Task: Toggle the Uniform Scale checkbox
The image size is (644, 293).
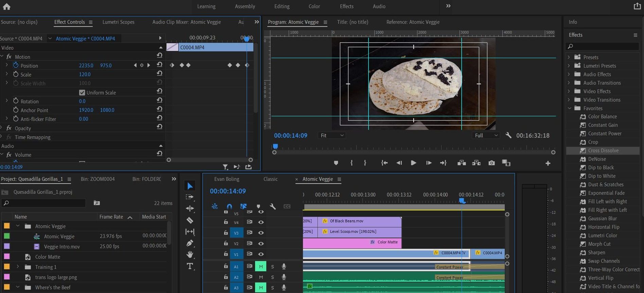Action: (x=82, y=92)
